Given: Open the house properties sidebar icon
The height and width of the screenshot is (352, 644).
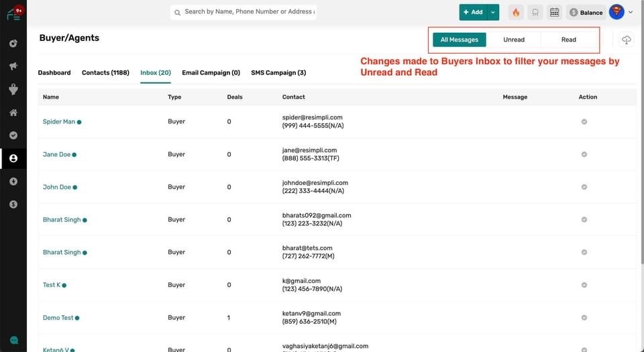Looking at the screenshot, I should pos(13,113).
